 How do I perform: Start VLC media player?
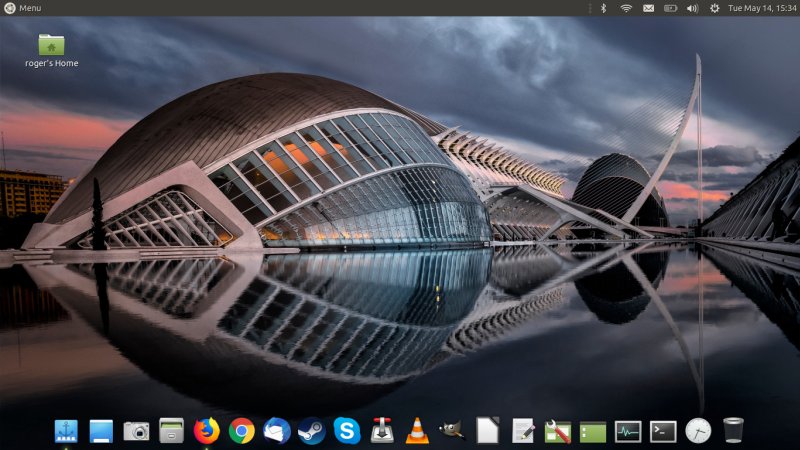(417, 430)
